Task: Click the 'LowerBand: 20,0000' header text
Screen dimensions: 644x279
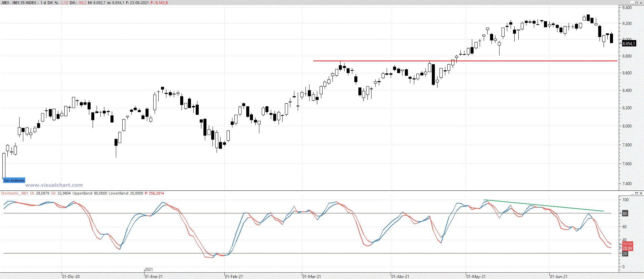Action: point(126,193)
